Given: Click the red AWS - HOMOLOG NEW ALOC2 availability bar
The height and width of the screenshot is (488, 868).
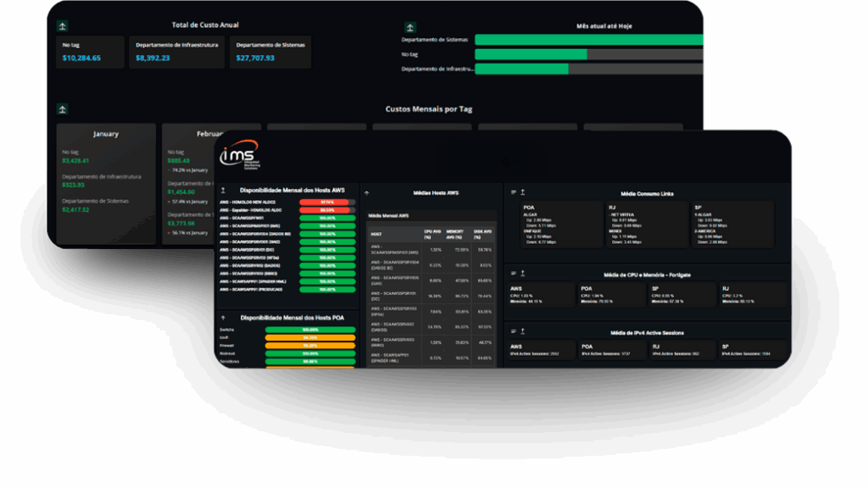Looking at the screenshot, I should (326, 202).
